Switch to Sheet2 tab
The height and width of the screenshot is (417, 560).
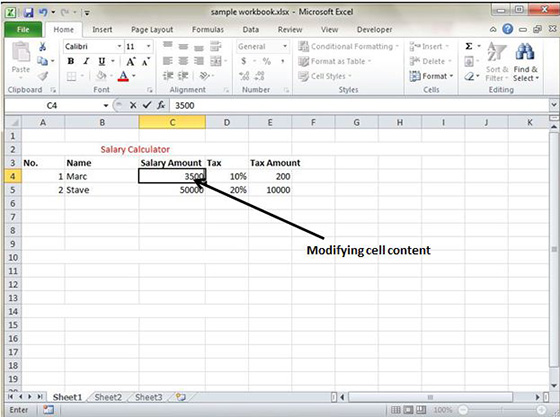(x=108, y=397)
